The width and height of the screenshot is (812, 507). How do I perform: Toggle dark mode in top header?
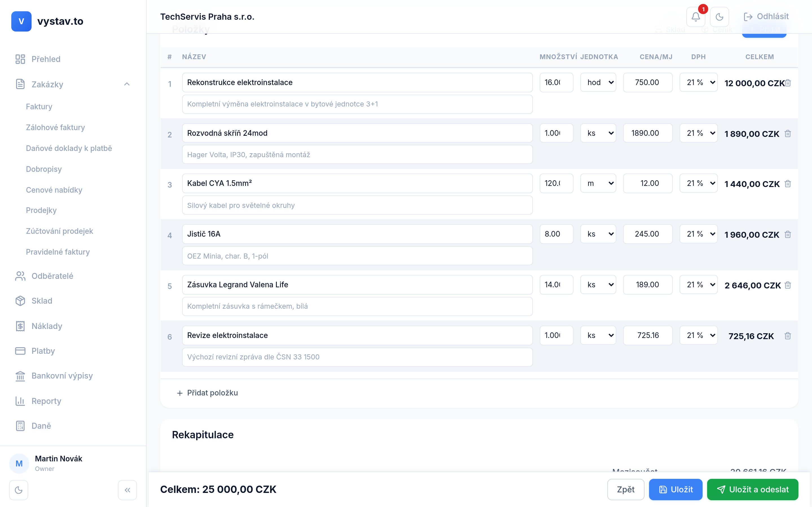pyautogui.click(x=719, y=17)
